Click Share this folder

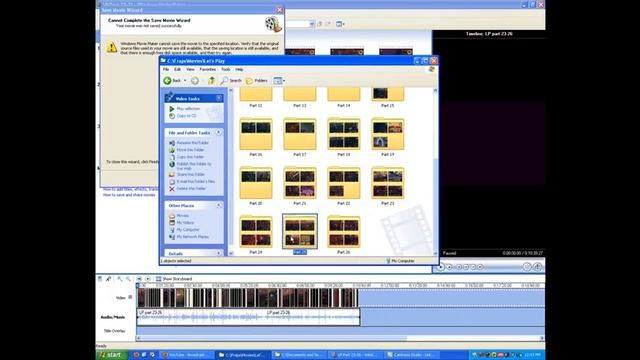coord(191,174)
